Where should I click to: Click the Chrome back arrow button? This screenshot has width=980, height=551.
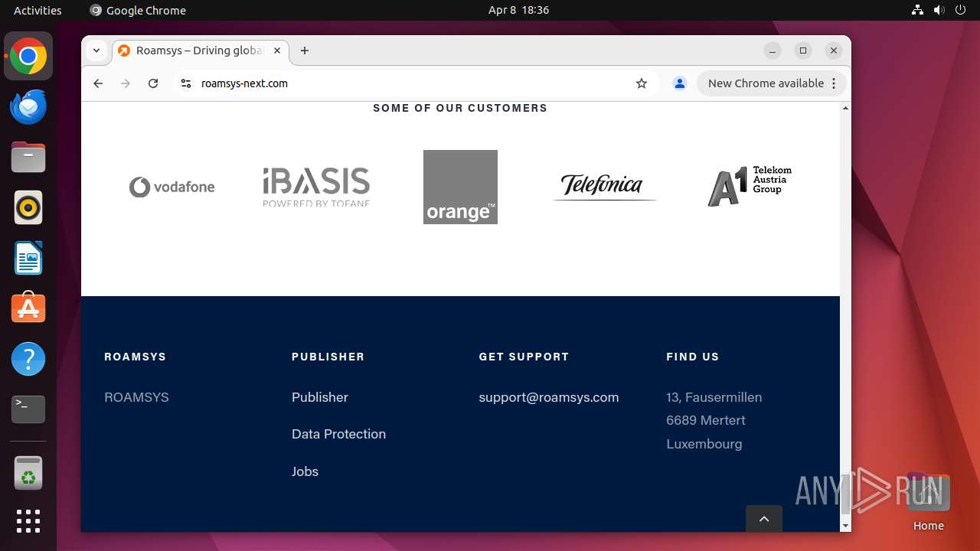click(98, 83)
